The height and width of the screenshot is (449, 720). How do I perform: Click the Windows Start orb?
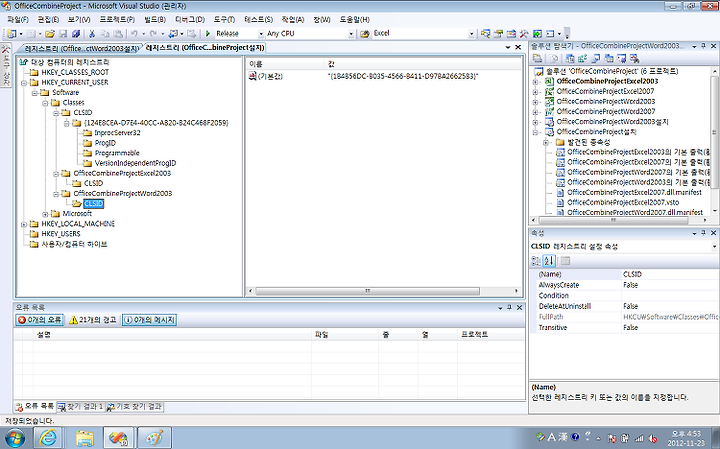[x=14, y=438]
